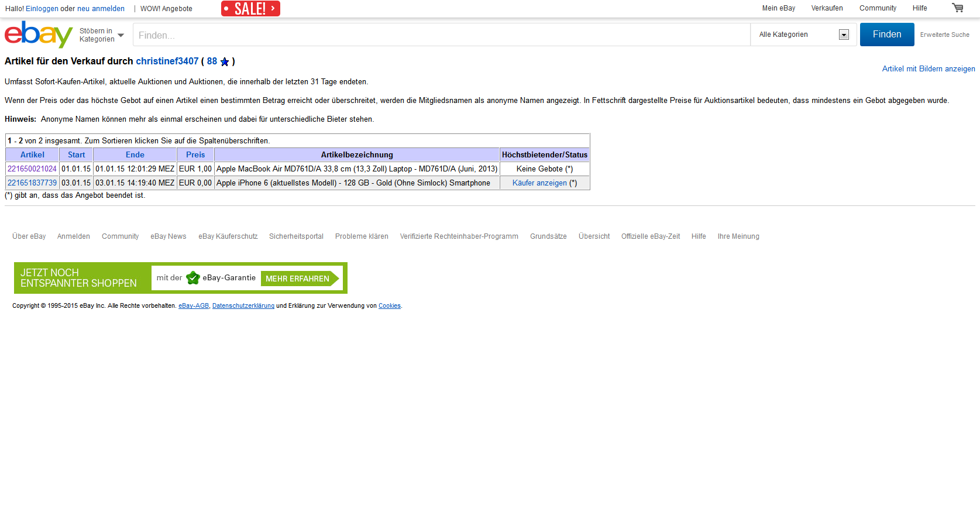980x529 pixels.
Task: Click end time 03.01.15 14:19:40 MEZ
Action: coord(135,183)
